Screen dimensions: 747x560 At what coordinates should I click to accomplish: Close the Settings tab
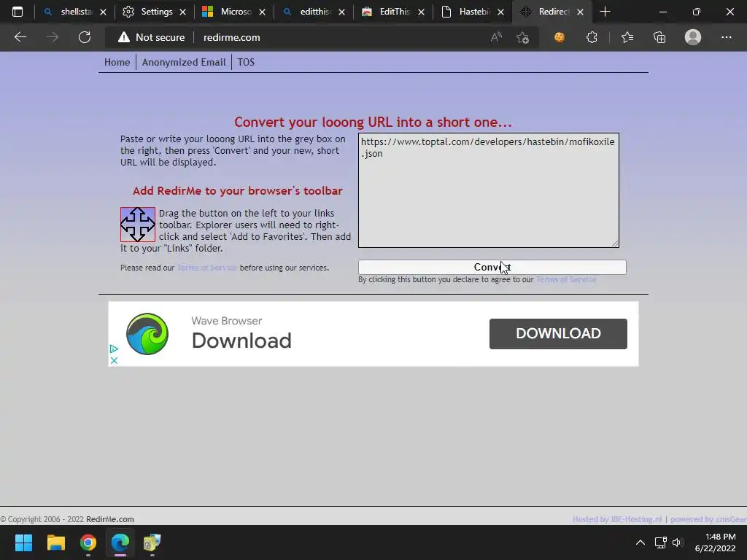(x=183, y=12)
